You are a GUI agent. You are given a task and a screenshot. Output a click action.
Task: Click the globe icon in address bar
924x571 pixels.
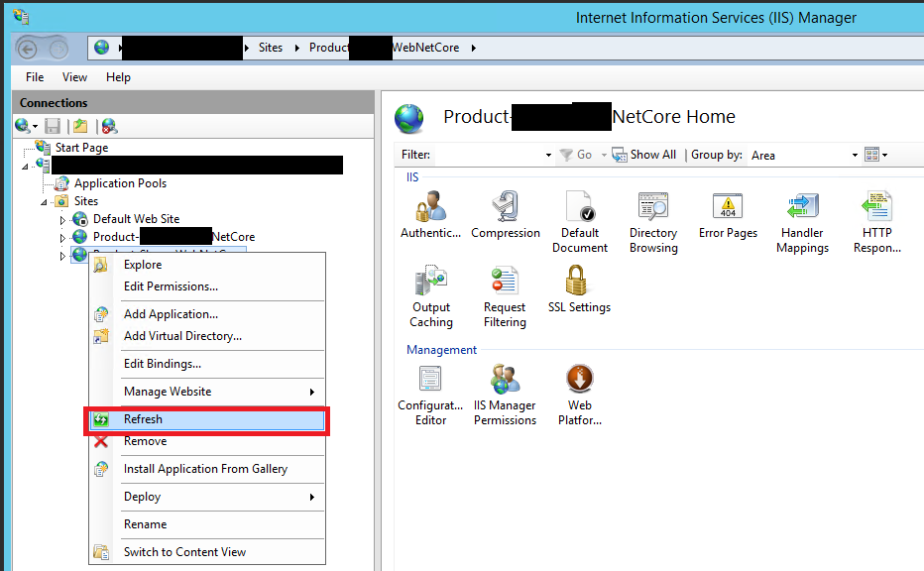coord(101,48)
